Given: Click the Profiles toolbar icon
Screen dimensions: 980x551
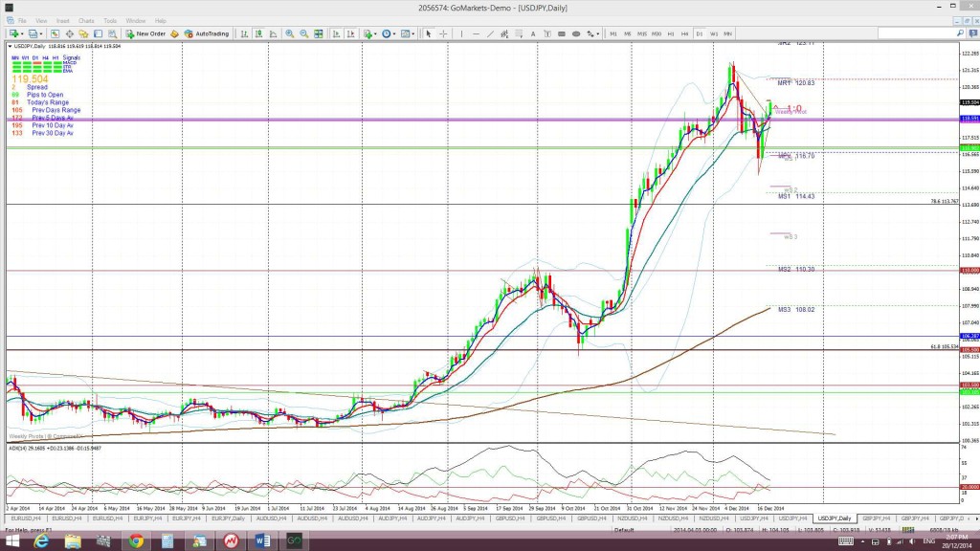Looking at the screenshot, I should click(x=33, y=33).
